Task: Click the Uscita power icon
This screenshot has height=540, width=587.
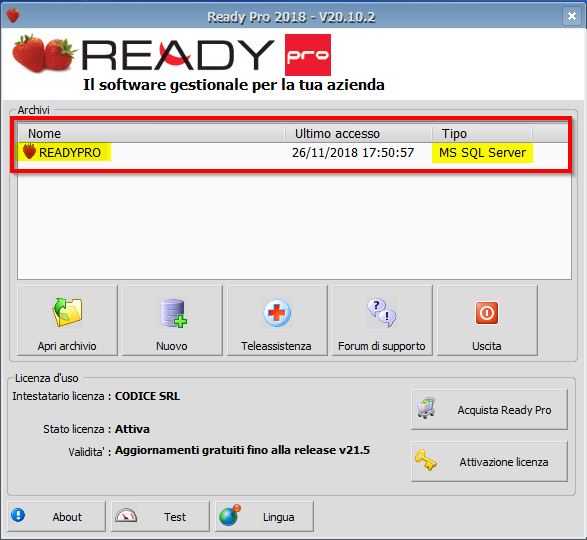Action: coord(487,313)
